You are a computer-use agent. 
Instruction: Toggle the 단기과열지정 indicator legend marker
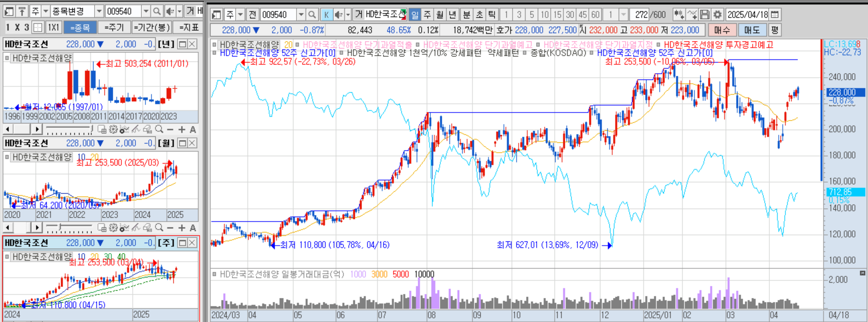point(538,45)
